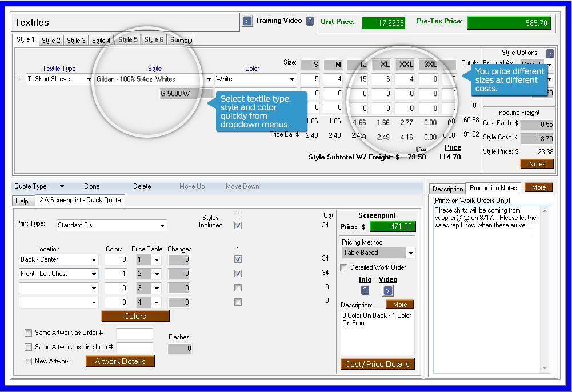Viewport: 572px width, 392px height.
Task: Open the Production Notes tab
Action: pyautogui.click(x=493, y=188)
